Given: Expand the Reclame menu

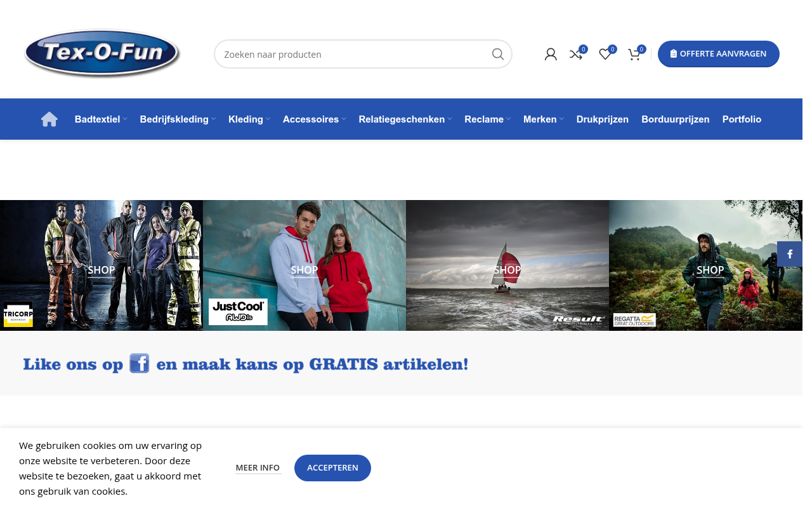Looking at the screenshot, I should (x=487, y=119).
